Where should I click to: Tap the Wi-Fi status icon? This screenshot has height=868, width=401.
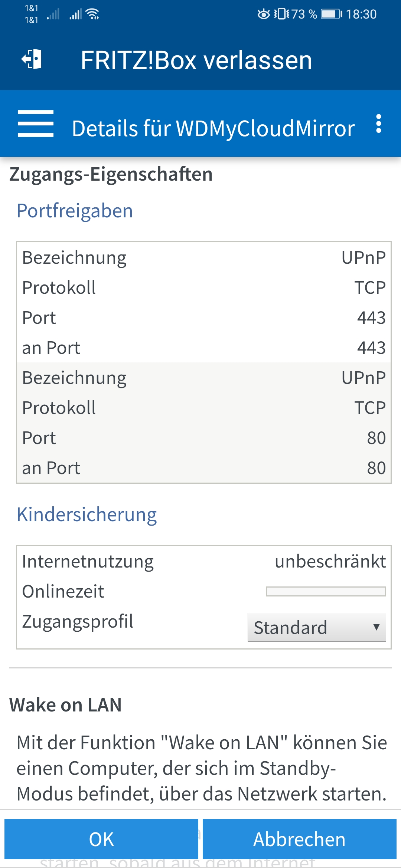(92, 14)
